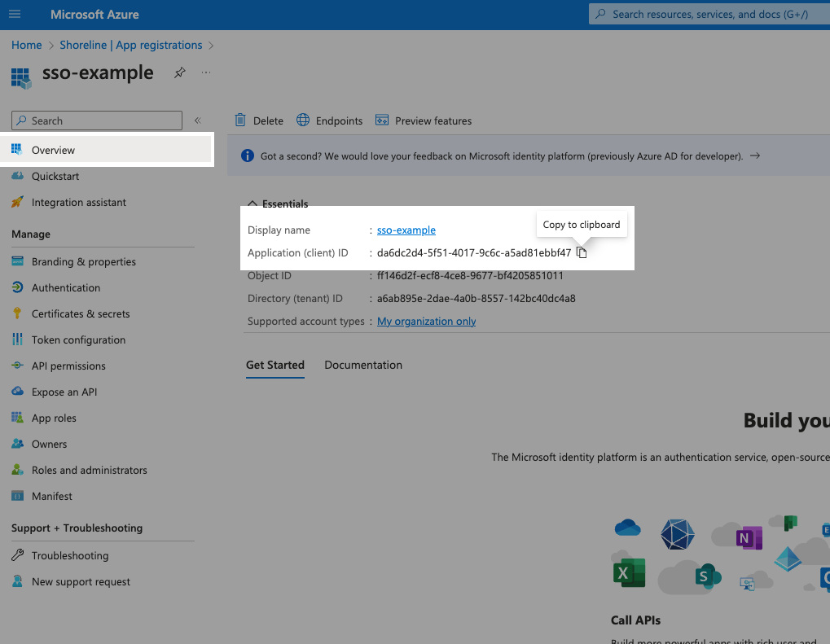Click the Delete button label
The width and height of the screenshot is (830, 644).
268,120
